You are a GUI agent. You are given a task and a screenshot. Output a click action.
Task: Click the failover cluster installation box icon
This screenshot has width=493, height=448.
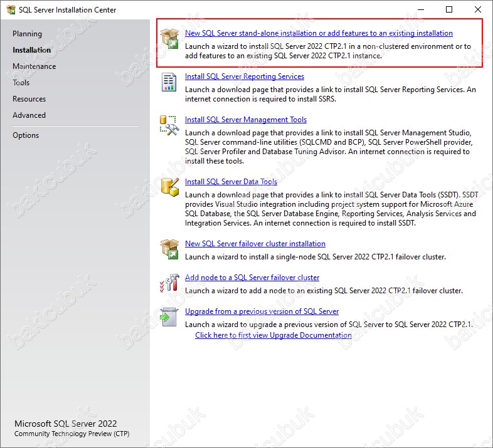click(x=169, y=249)
